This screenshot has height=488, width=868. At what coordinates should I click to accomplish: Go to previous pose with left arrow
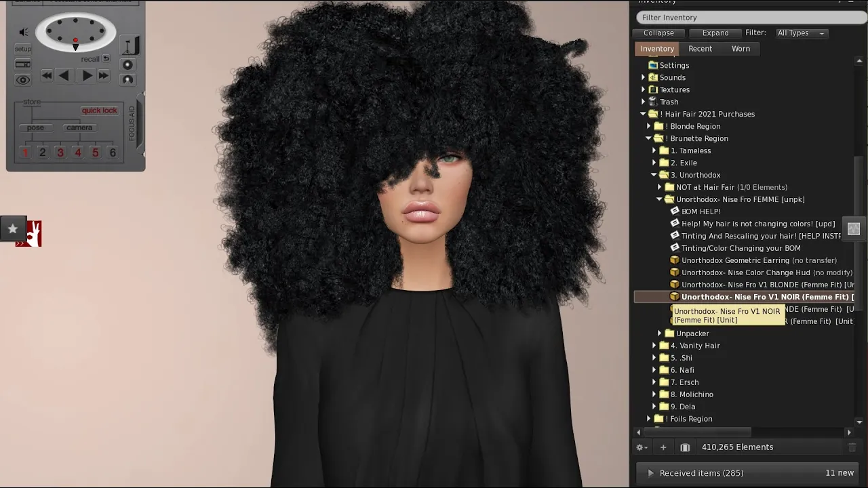coord(64,76)
